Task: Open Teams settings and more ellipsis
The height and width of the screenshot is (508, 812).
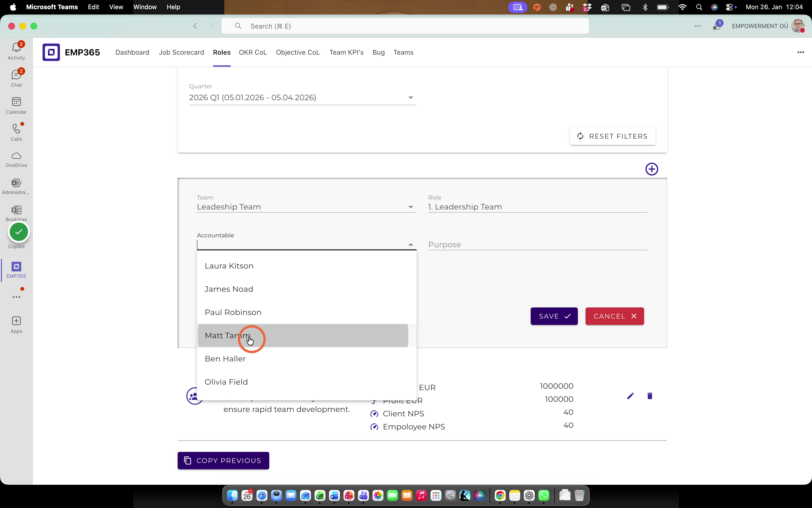Action: [698, 26]
